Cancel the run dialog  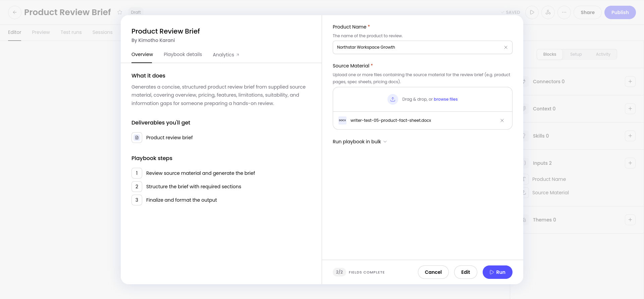(x=433, y=272)
